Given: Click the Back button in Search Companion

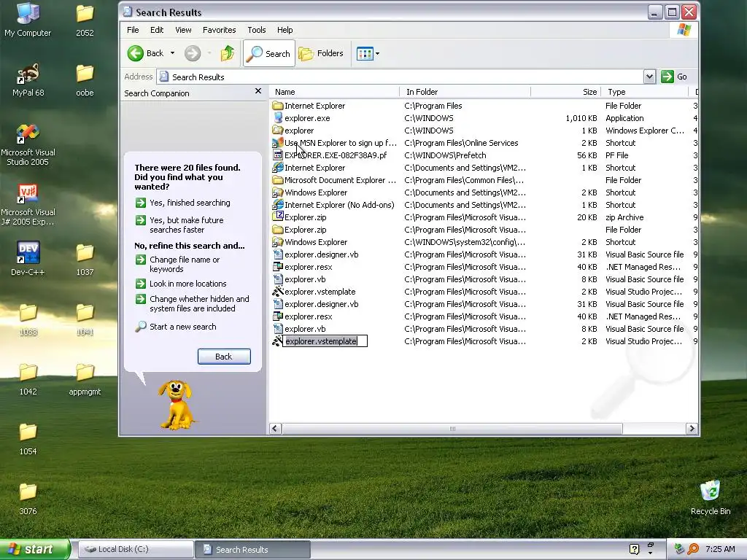Looking at the screenshot, I should click(224, 356).
